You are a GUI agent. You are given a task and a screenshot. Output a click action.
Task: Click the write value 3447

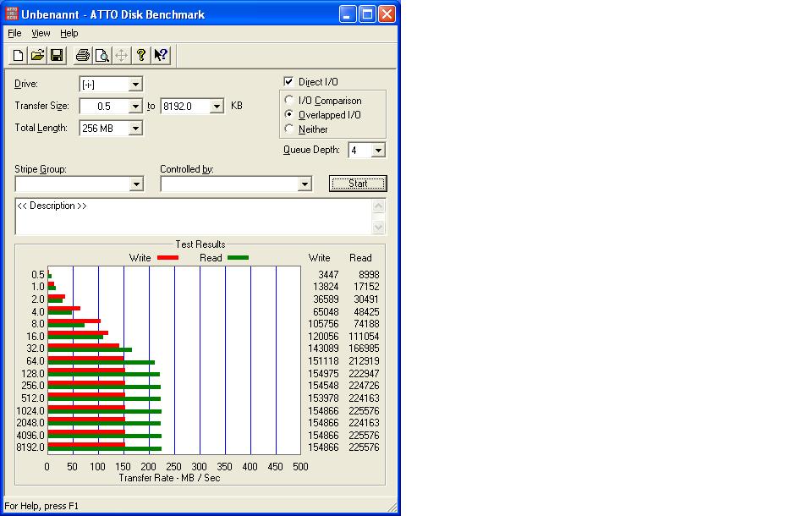point(328,275)
